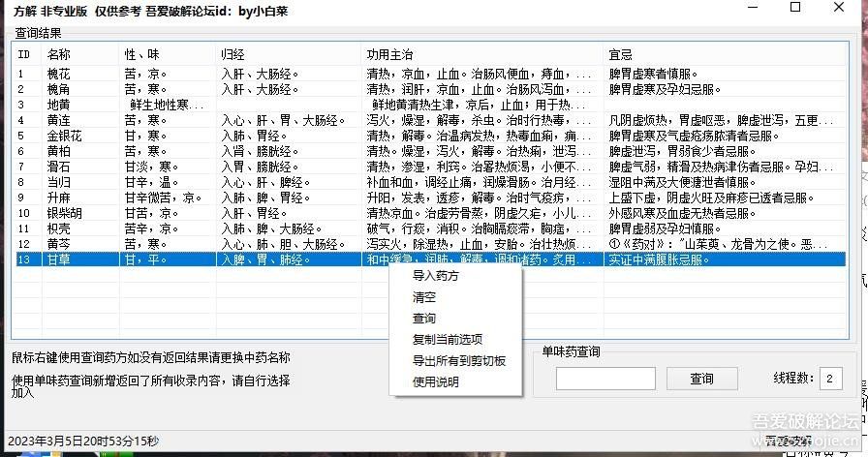Click the 查询 button beside search box
The image size is (868, 457).
pyautogui.click(x=702, y=379)
